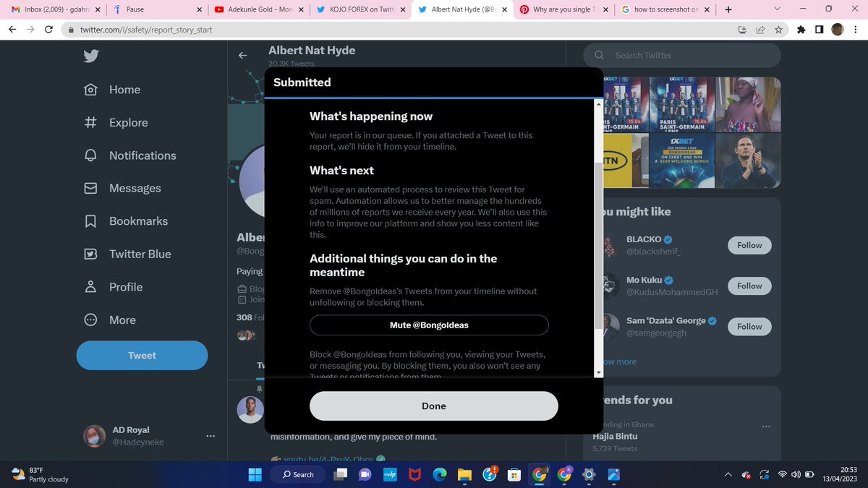Screen dimensions: 868x488
Task: Open the Paris Saint-Germain 1XBET image
Action: (681, 104)
